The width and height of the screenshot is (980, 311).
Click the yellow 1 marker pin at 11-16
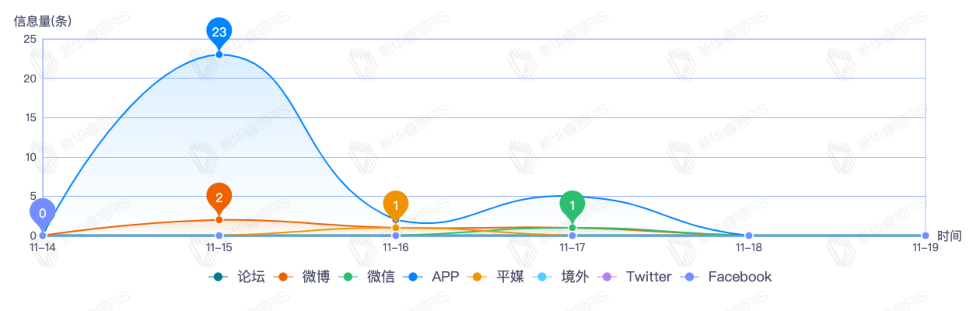[x=395, y=205]
